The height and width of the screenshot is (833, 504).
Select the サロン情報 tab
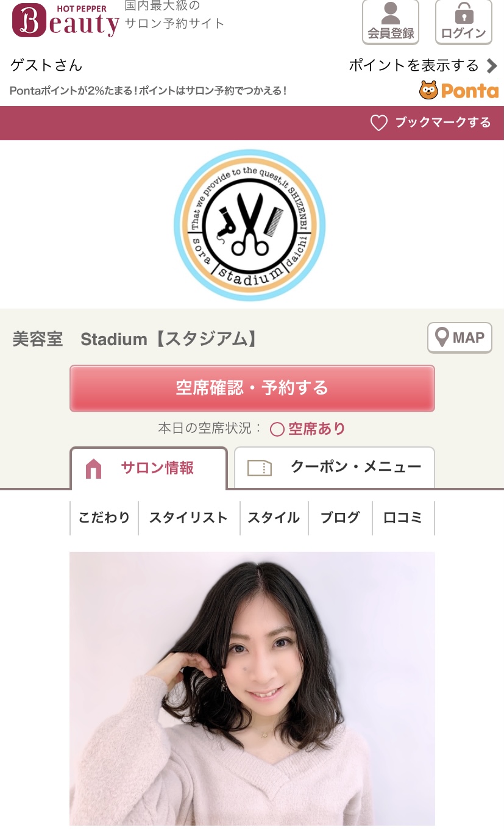(x=149, y=468)
